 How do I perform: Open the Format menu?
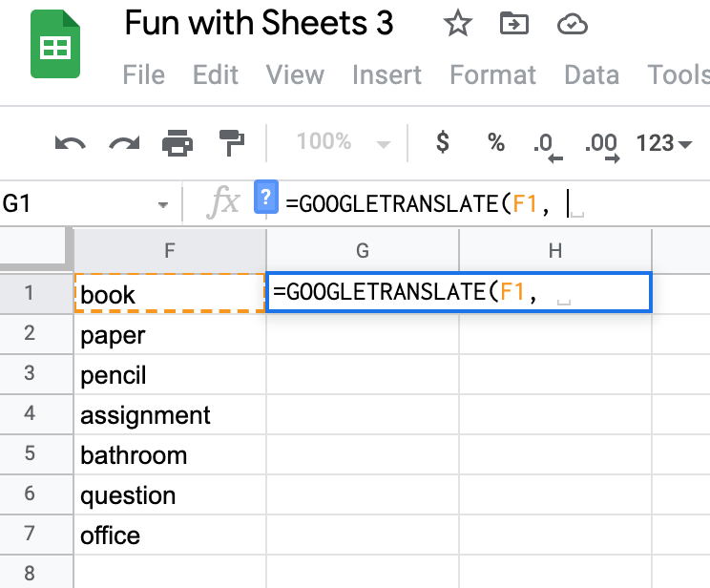(493, 74)
